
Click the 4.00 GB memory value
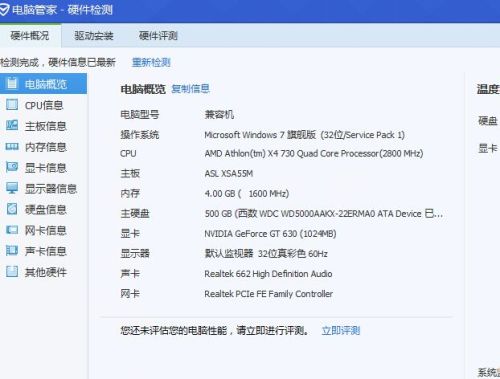point(247,194)
